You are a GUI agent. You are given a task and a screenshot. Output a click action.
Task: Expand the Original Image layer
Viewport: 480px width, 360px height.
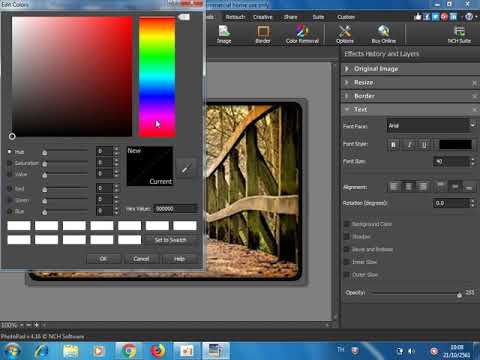point(347,69)
